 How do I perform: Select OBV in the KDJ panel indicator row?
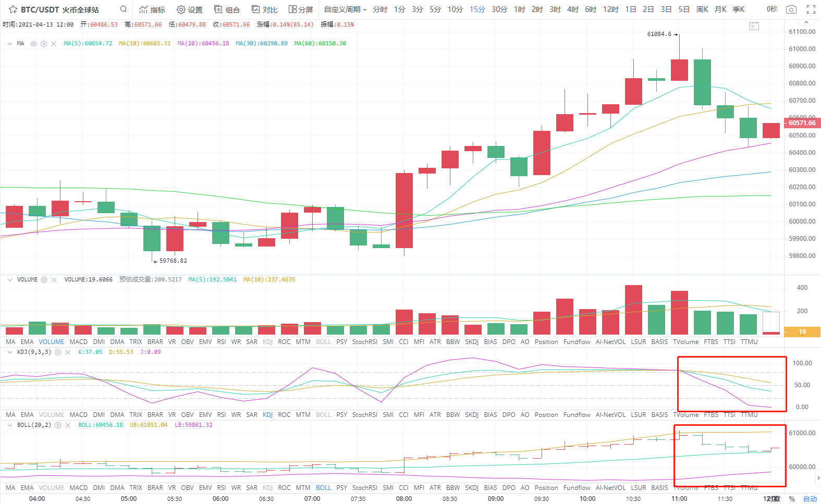click(188, 415)
